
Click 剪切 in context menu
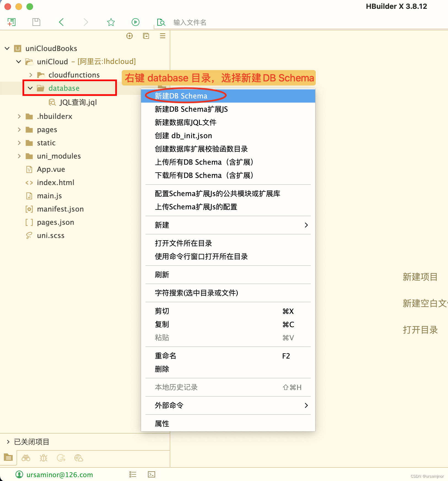coord(228,311)
